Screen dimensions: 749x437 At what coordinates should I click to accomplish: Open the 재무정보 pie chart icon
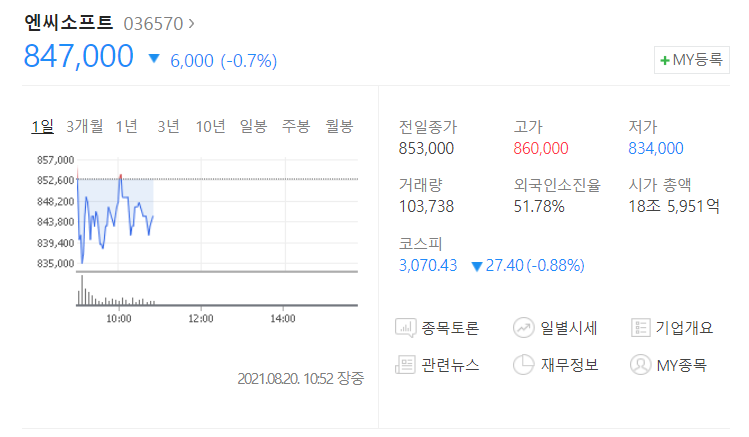(524, 365)
